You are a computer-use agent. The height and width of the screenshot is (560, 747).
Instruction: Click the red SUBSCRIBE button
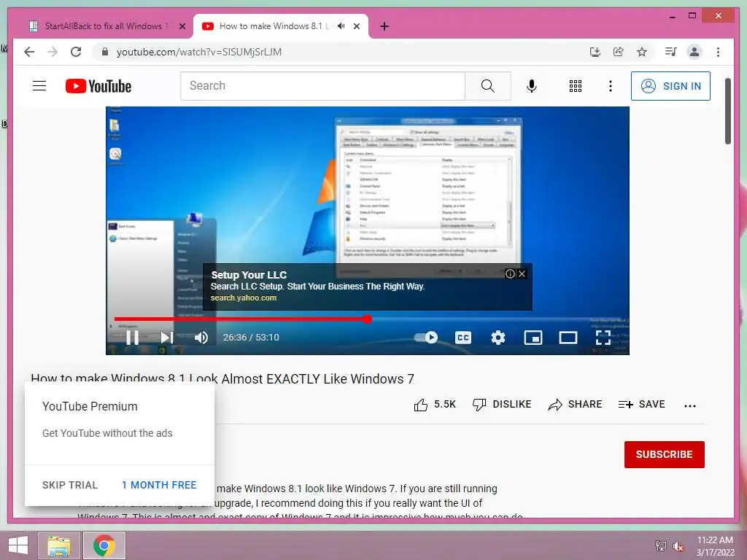[x=664, y=454]
